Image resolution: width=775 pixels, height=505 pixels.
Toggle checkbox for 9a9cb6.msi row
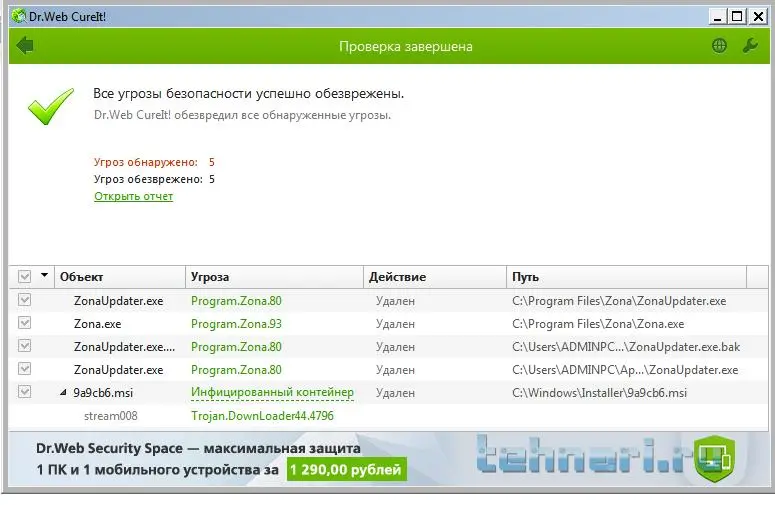tap(25, 392)
